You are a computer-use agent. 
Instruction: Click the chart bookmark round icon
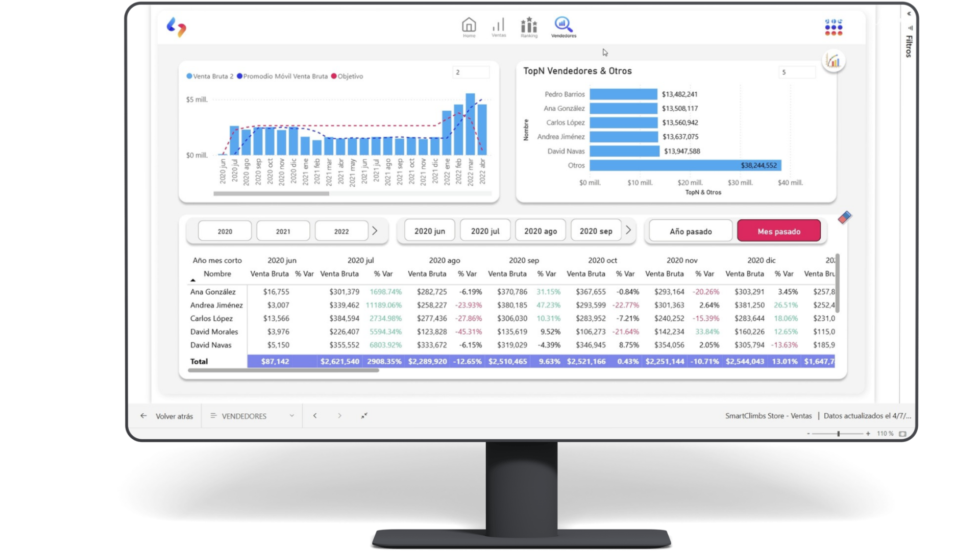point(833,61)
